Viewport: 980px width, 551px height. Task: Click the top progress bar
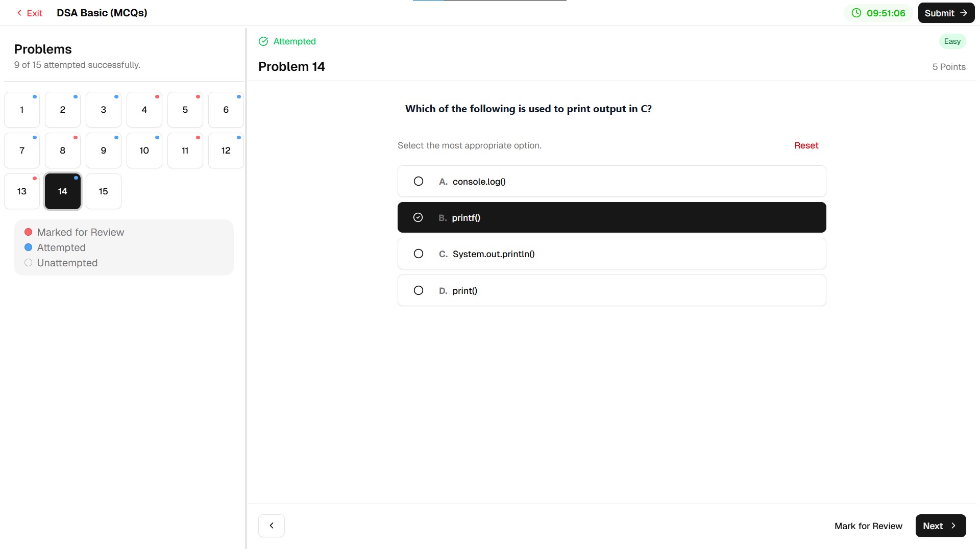pos(489,1)
